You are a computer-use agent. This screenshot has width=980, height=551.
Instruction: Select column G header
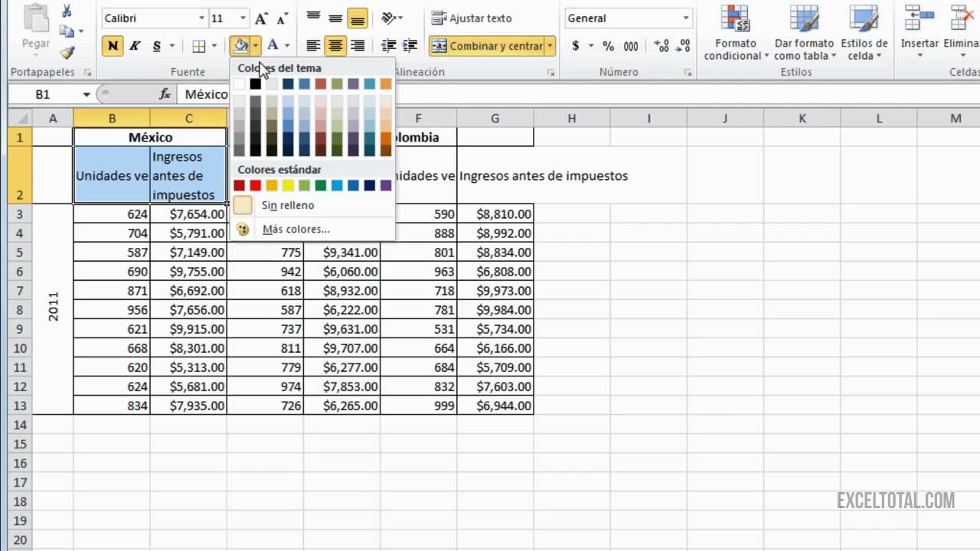(x=495, y=119)
